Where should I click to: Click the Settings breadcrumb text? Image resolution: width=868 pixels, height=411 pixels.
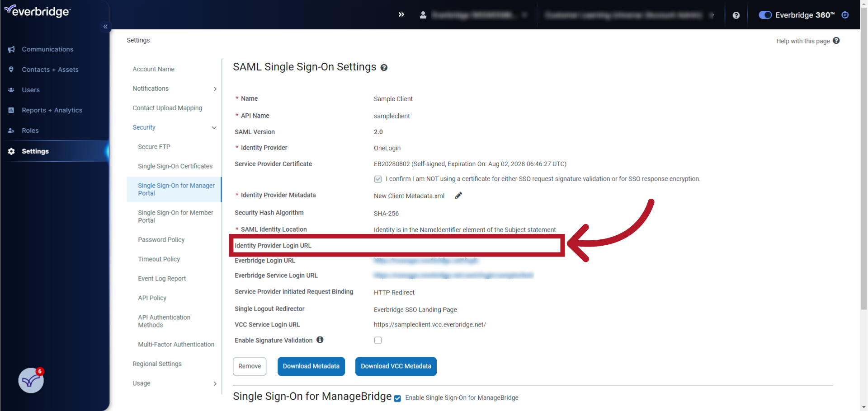(x=138, y=40)
